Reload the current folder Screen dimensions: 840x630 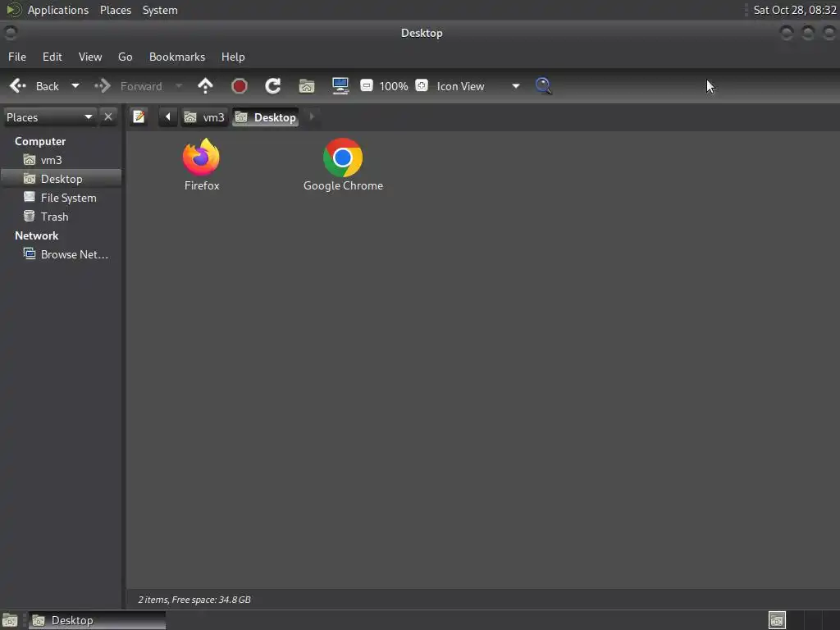tap(273, 86)
